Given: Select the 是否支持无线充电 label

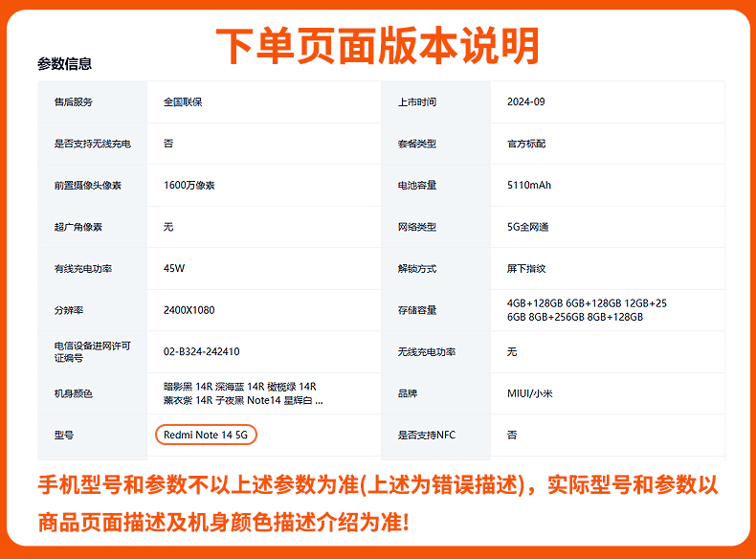Looking at the screenshot, I should pos(93,144).
